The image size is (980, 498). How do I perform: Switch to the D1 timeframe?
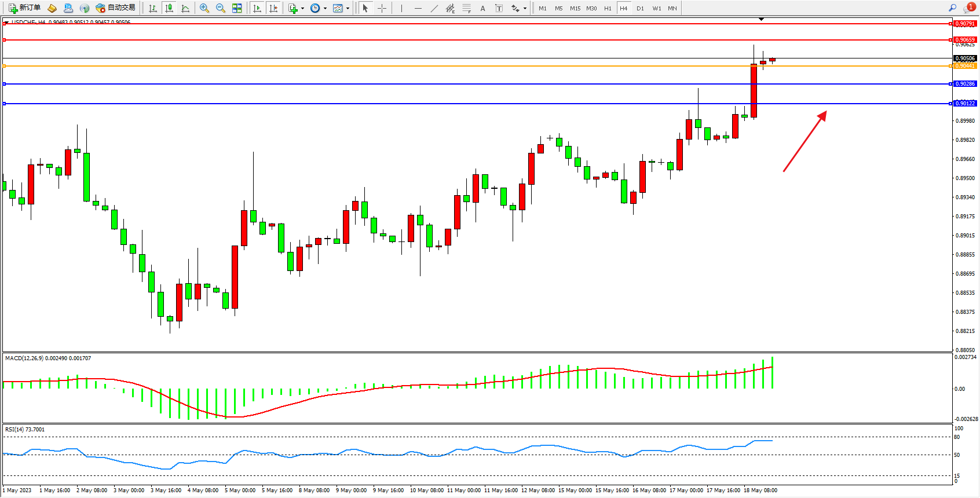click(640, 8)
